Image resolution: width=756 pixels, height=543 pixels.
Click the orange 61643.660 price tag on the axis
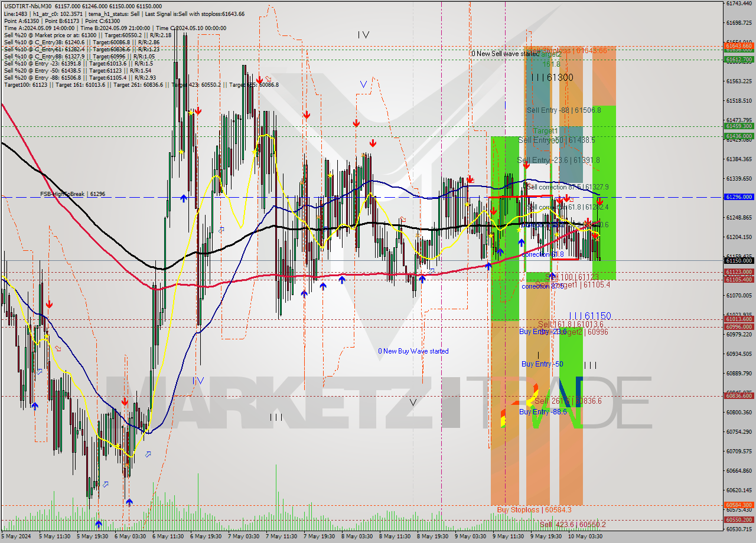[x=739, y=45]
